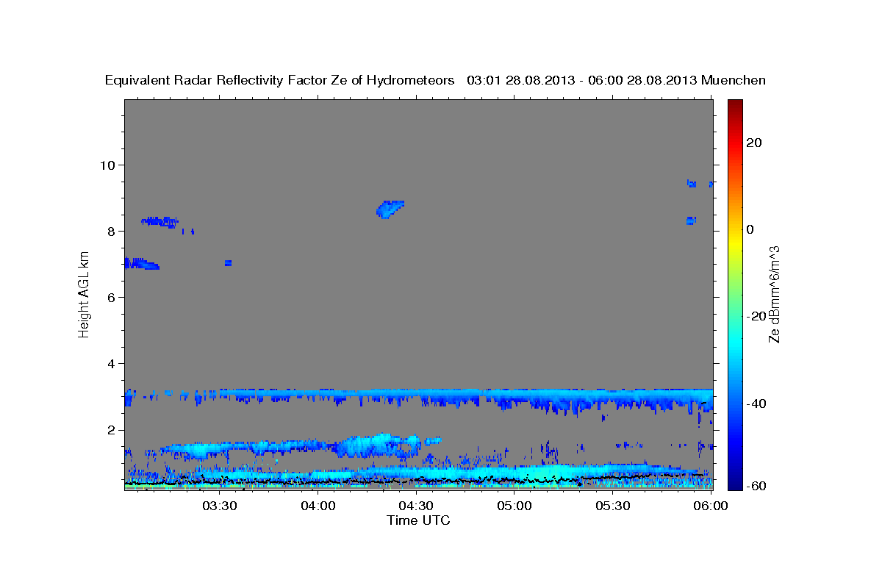Viewport: 882px width, 588px height.
Task: Click the colorbar tick value '-20'
Action: coord(757,316)
